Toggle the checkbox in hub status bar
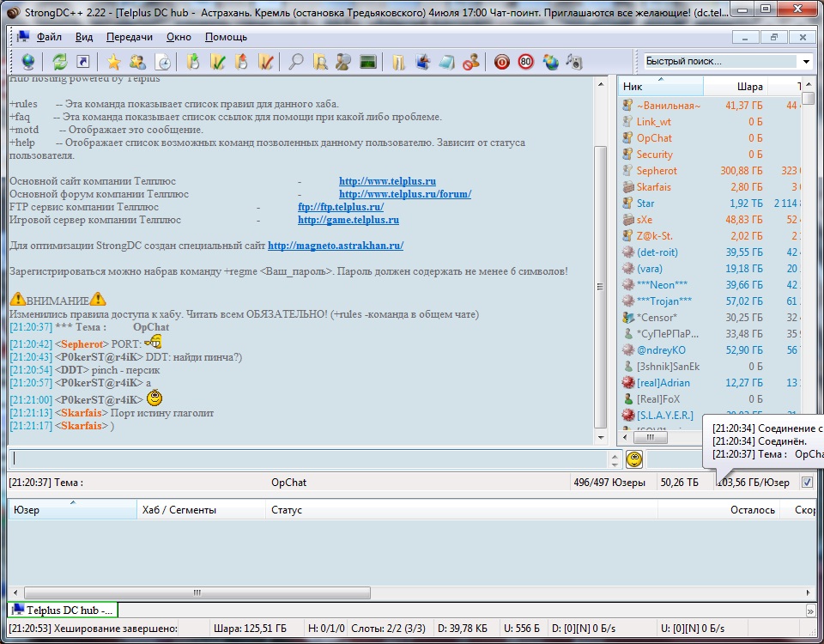The image size is (824, 644). point(807,482)
